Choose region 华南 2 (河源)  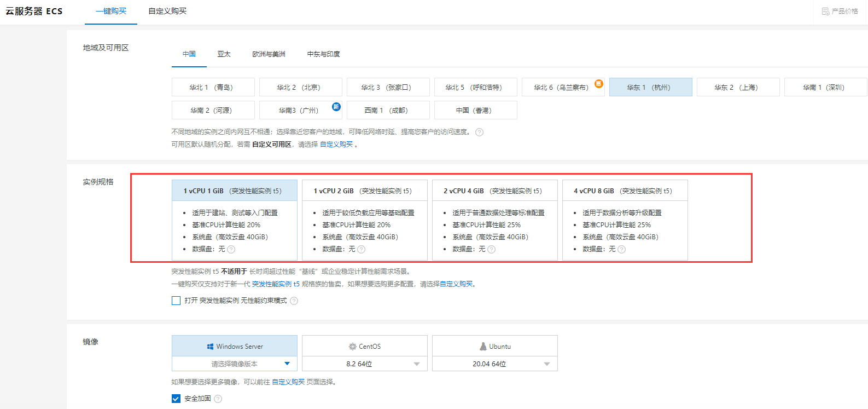(213, 110)
